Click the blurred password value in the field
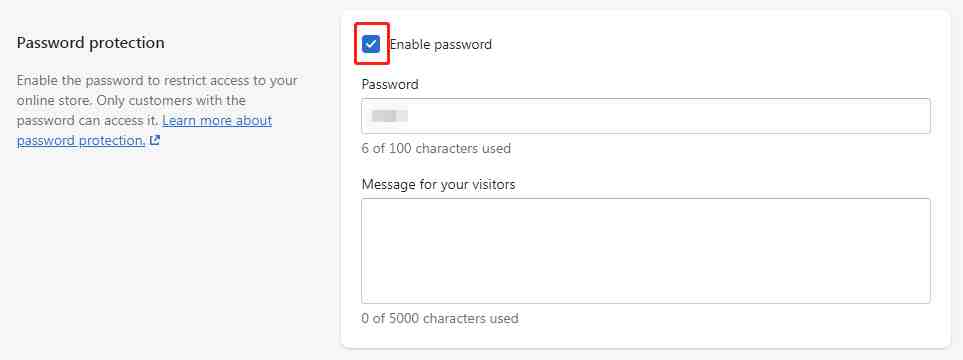963x360 pixels. coord(390,115)
